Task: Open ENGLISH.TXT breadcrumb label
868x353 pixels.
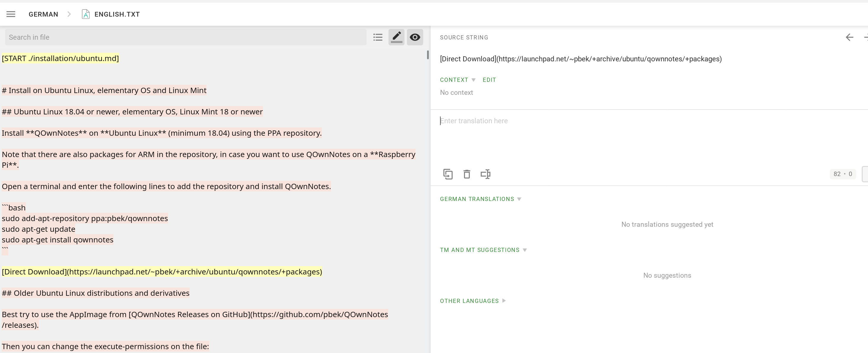Action: [x=117, y=14]
